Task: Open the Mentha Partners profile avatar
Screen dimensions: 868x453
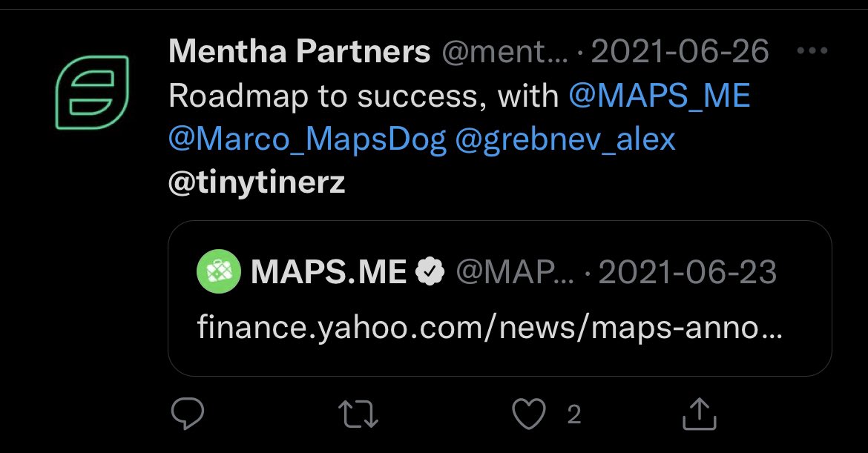Action: 92,94
